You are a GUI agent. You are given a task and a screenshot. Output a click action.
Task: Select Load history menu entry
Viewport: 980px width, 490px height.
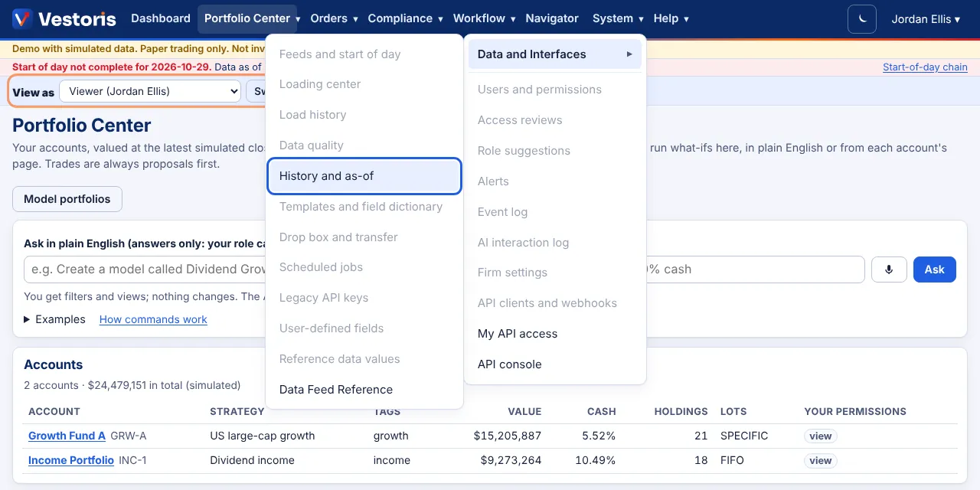click(x=364, y=115)
